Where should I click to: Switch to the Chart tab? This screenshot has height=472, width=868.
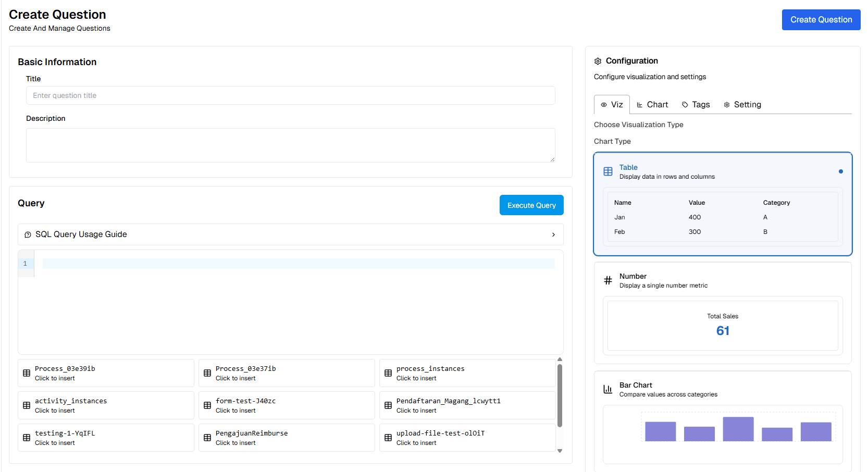tap(652, 105)
